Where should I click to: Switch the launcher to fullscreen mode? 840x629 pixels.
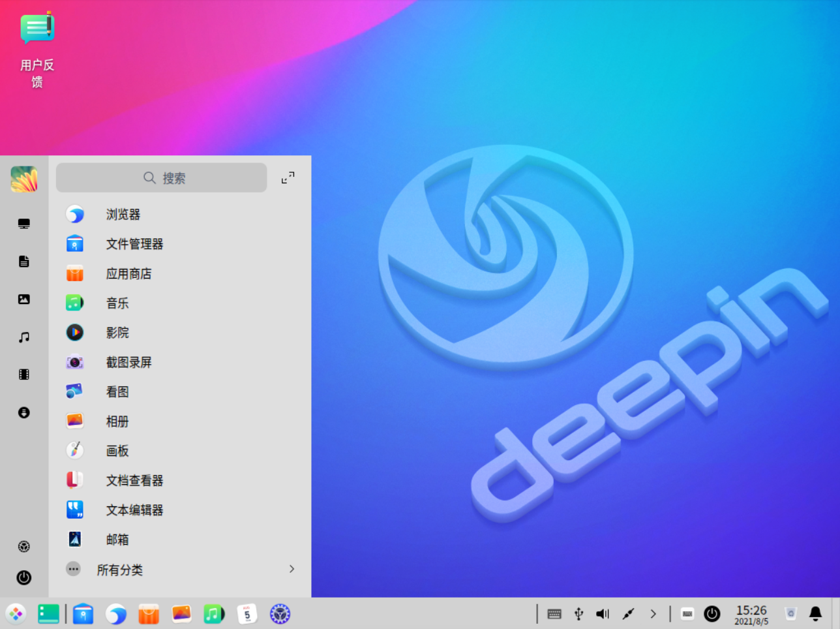pyautogui.click(x=288, y=177)
